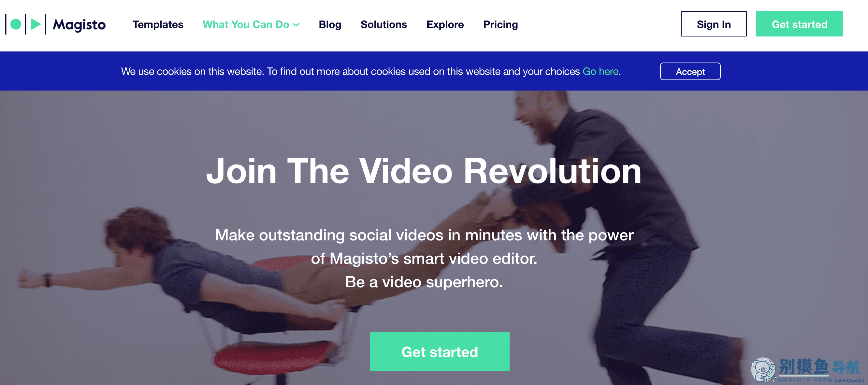
Task: Select Explore in the navigation bar
Action: pos(445,24)
